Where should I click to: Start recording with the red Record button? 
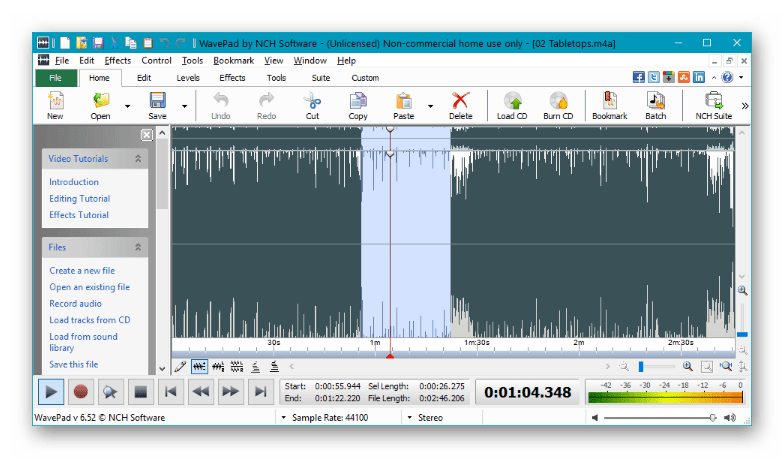click(x=80, y=392)
